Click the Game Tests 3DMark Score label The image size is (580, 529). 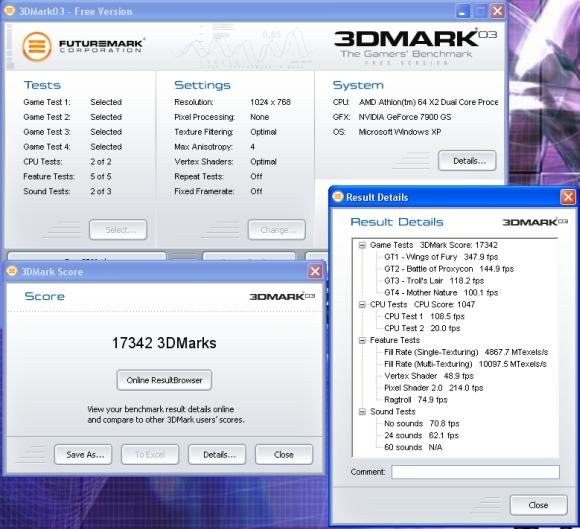point(434,245)
